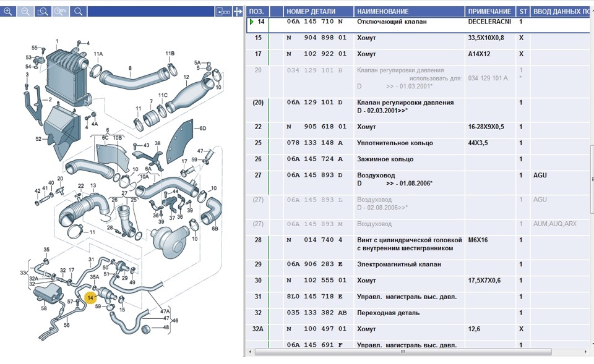The image size is (594, 364).
Task: Select callout 11B on the diagram
Action: (x=170, y=53)
